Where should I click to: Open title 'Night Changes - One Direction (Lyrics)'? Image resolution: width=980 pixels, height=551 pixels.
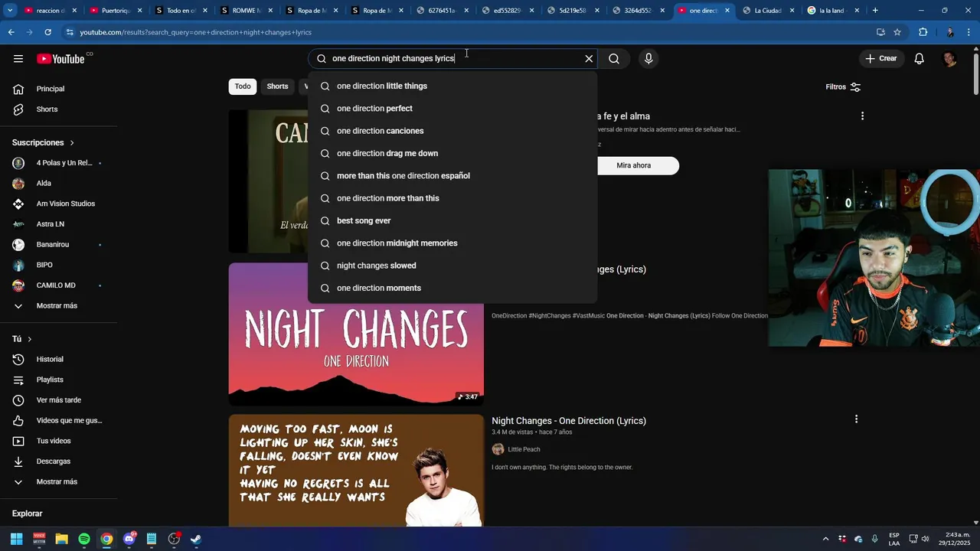click(x=569, y=421)
